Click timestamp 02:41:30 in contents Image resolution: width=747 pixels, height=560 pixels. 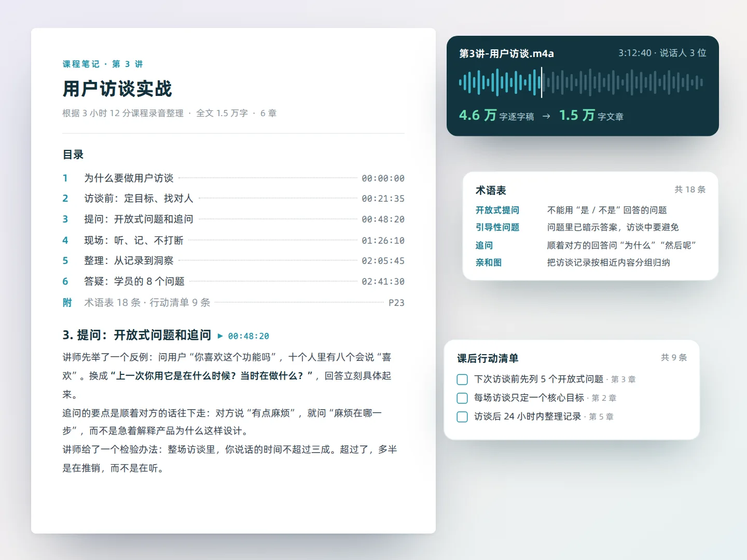point(383,282)
